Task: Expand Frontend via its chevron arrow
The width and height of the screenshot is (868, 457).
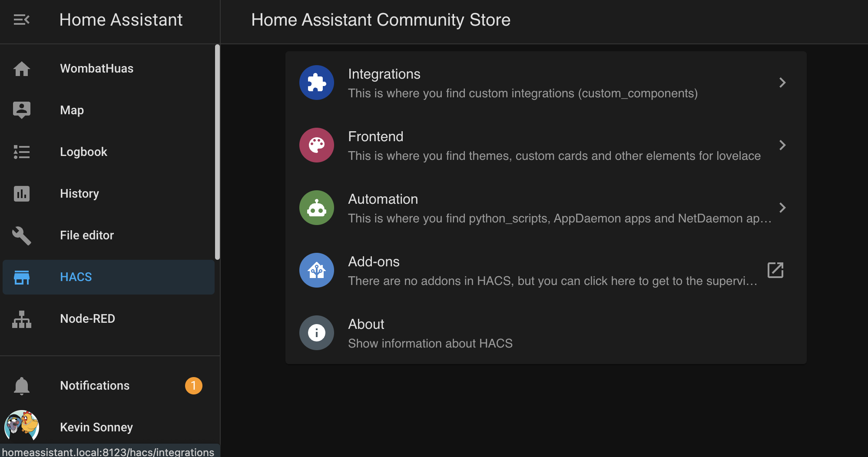Action: point(782,145)
